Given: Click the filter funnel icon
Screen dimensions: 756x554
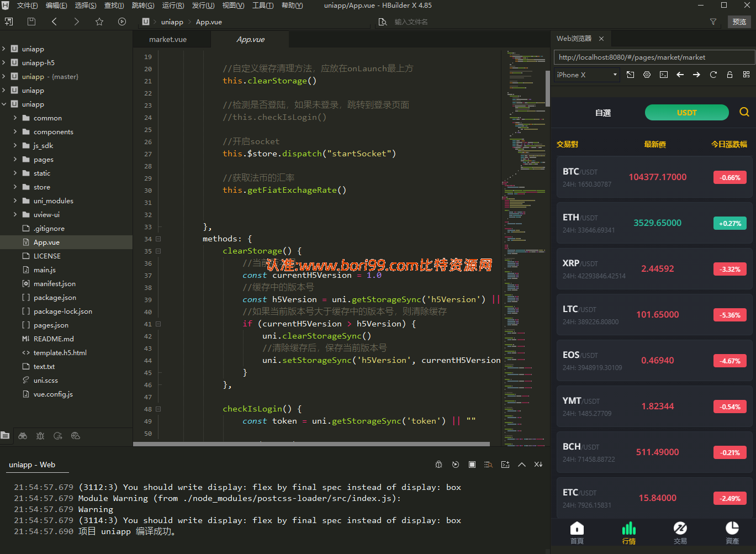Looking at the screenshot, I should 713,22.
